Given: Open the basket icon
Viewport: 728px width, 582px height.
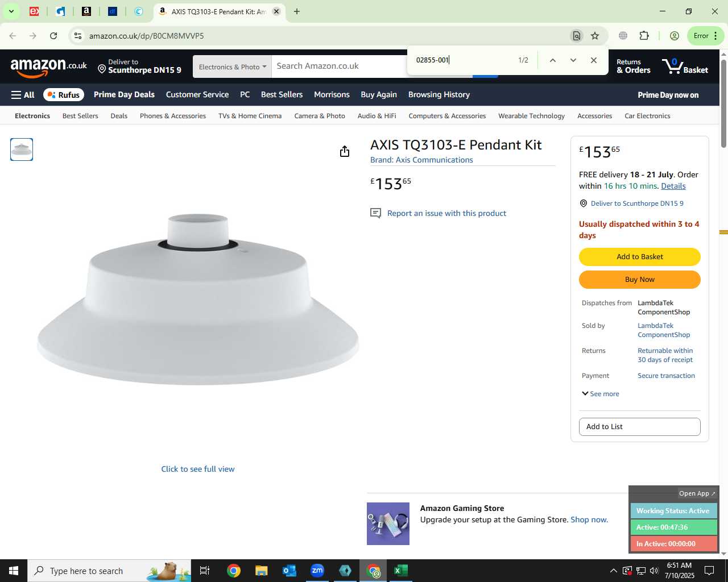Looking at the screenshot, I should coord(685,66).
